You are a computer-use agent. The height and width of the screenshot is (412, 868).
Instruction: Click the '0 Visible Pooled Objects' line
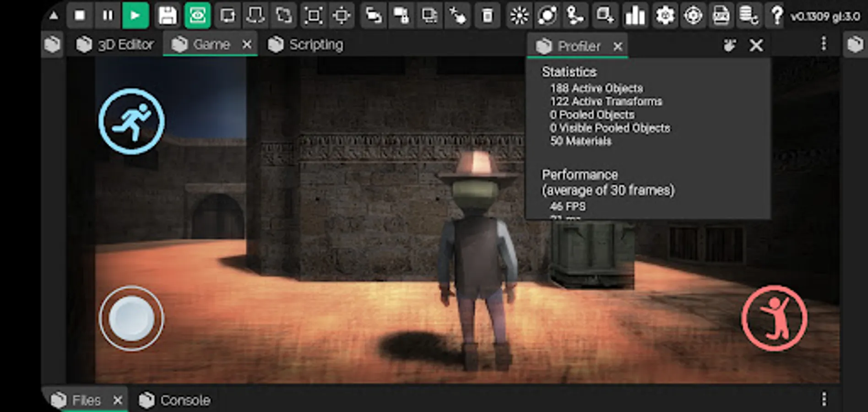(610, 128)
